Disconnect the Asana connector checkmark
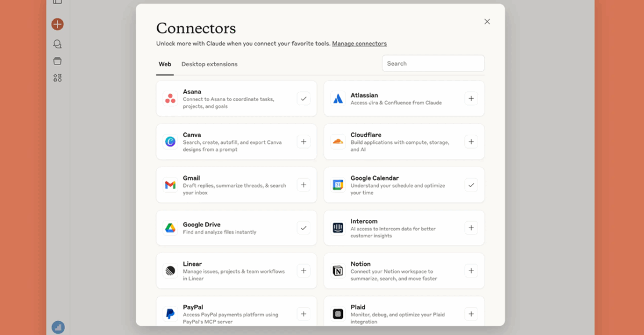This screenshot has width=644, height=335. (303, 98)
